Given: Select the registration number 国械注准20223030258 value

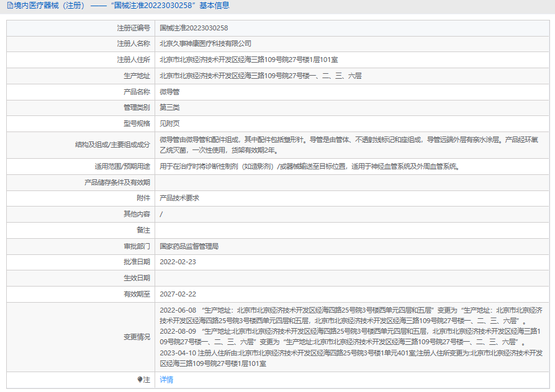Looking at the screenshot, I should pyautogui.click(x=194, y=28).
